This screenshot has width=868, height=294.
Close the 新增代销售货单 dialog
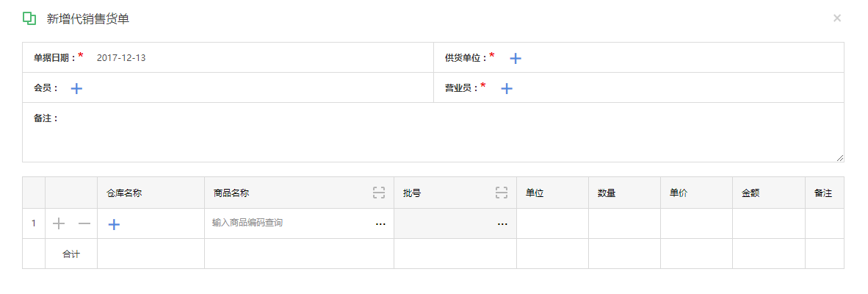[x=837, y=18]
